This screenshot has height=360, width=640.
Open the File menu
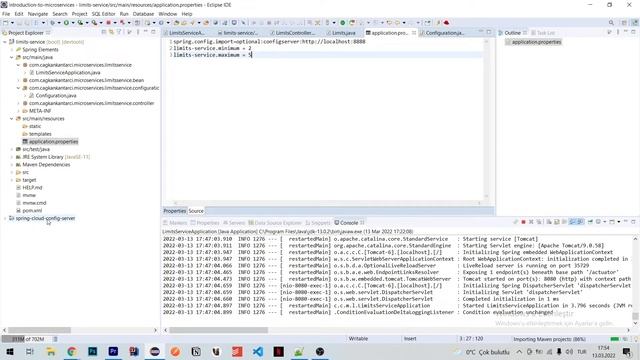(x=6, y=14)
